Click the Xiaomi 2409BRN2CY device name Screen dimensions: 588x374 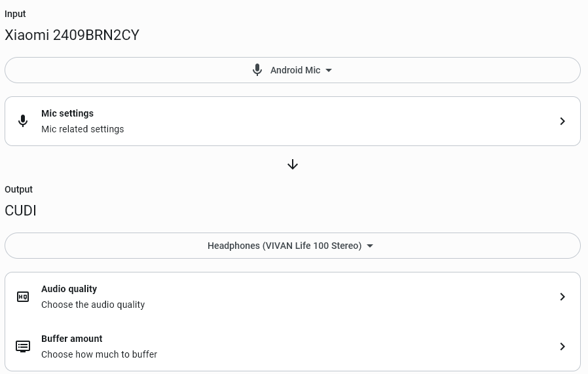[x=72, y=35]
